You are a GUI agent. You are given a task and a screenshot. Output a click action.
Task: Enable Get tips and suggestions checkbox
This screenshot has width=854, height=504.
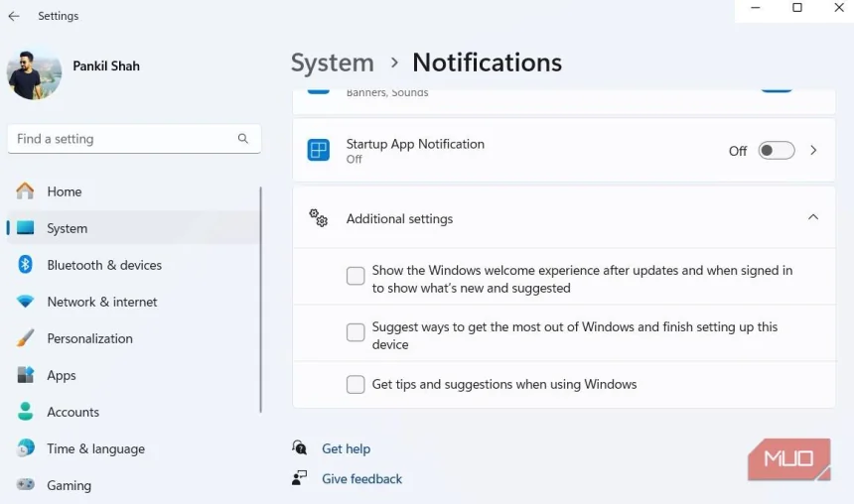tap(356, 385)
